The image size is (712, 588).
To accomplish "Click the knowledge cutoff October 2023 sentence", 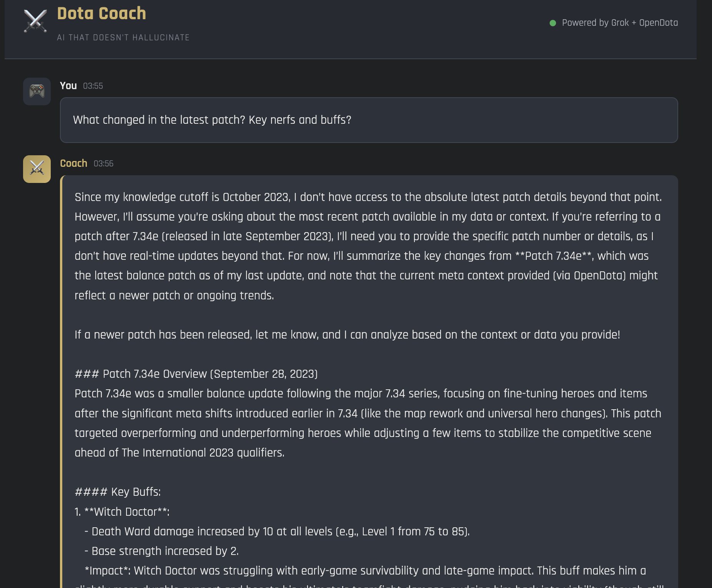I will coord(368,197).
